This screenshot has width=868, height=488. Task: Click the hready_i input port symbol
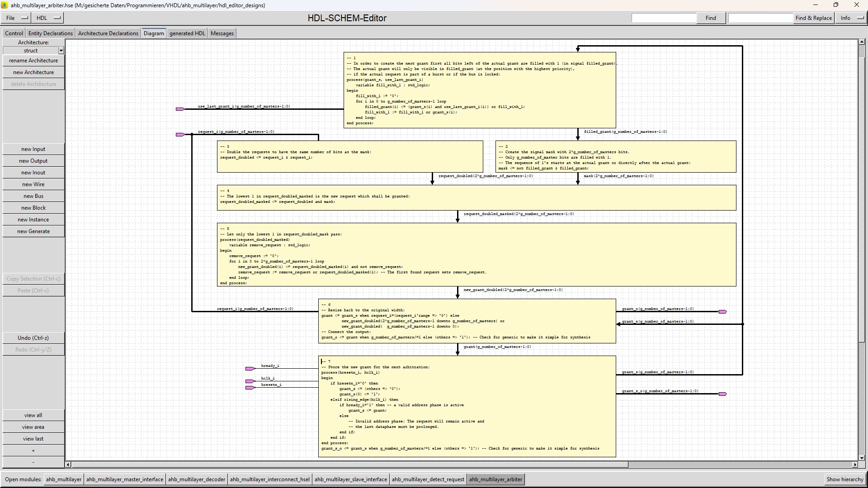pyautogui.click(x=250, y=369)
